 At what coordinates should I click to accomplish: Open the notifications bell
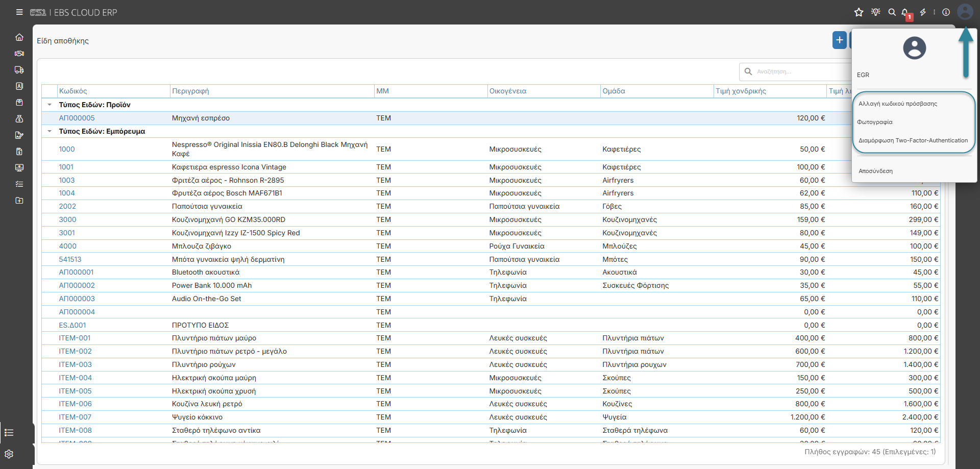905,12
